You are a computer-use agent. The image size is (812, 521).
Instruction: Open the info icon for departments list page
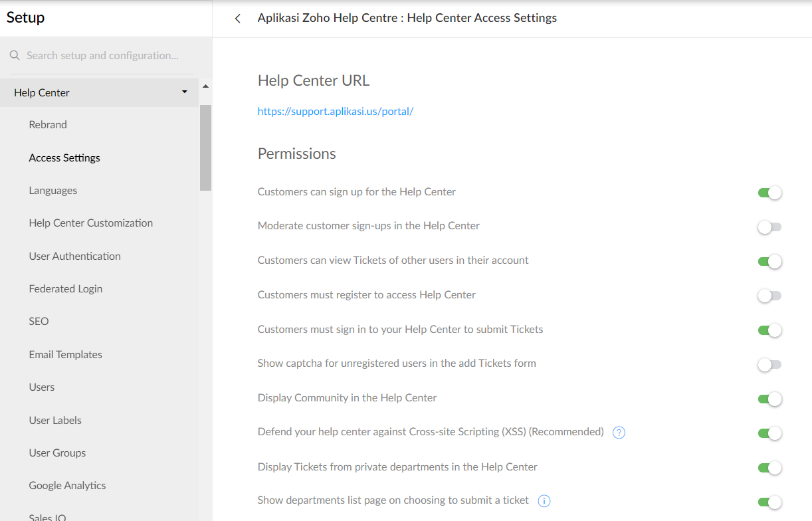pyautogui.click(x=544, y=501)
